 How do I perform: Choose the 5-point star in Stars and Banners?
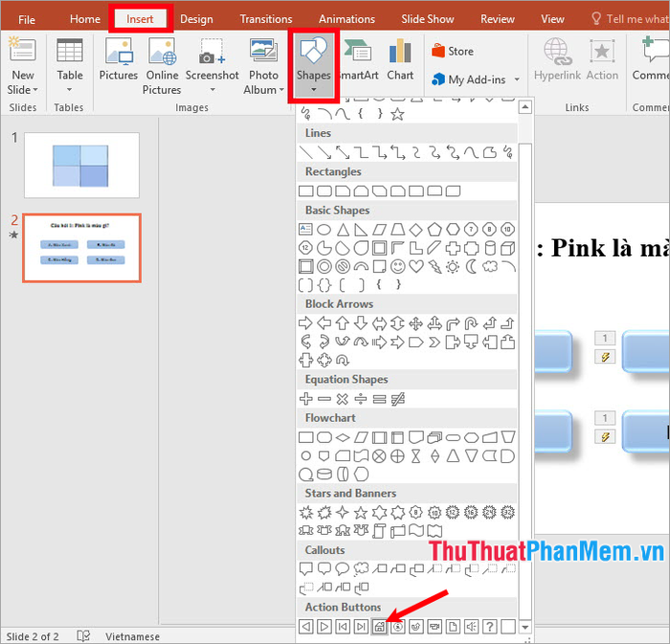tap(361, 512)
